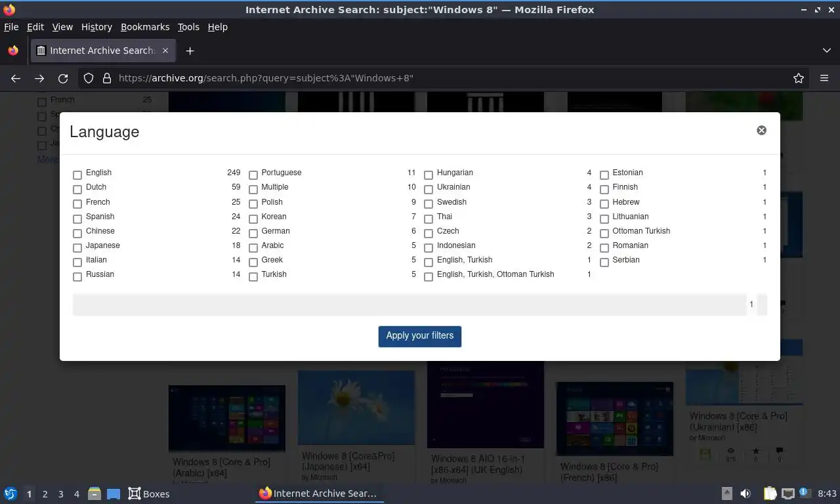
Task: Open the History menu
Action: click(x=96, y=27)
